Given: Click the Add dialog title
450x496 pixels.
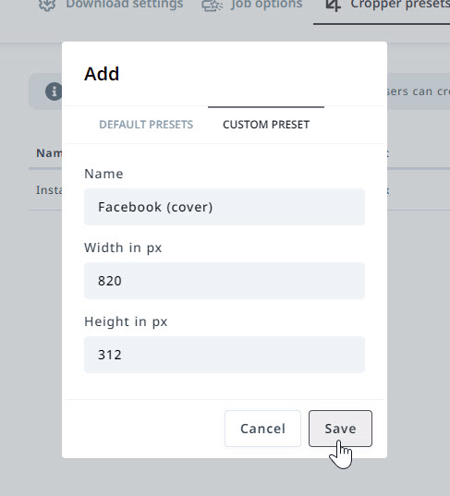Looking at the screenshot, I should [x=102, y=74].
